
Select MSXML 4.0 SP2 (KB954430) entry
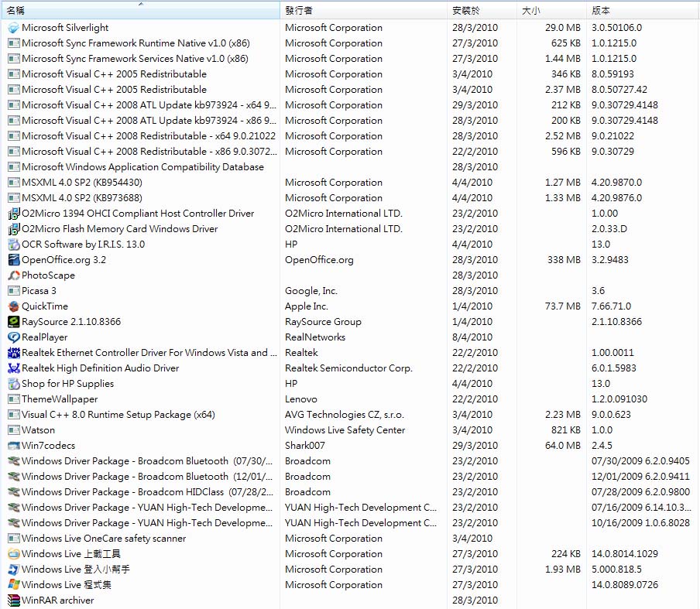point(81,183)
